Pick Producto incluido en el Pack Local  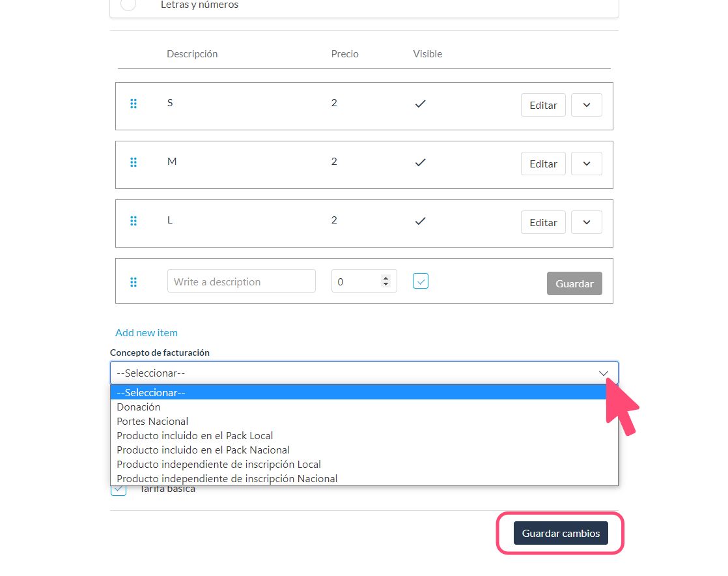195,436
